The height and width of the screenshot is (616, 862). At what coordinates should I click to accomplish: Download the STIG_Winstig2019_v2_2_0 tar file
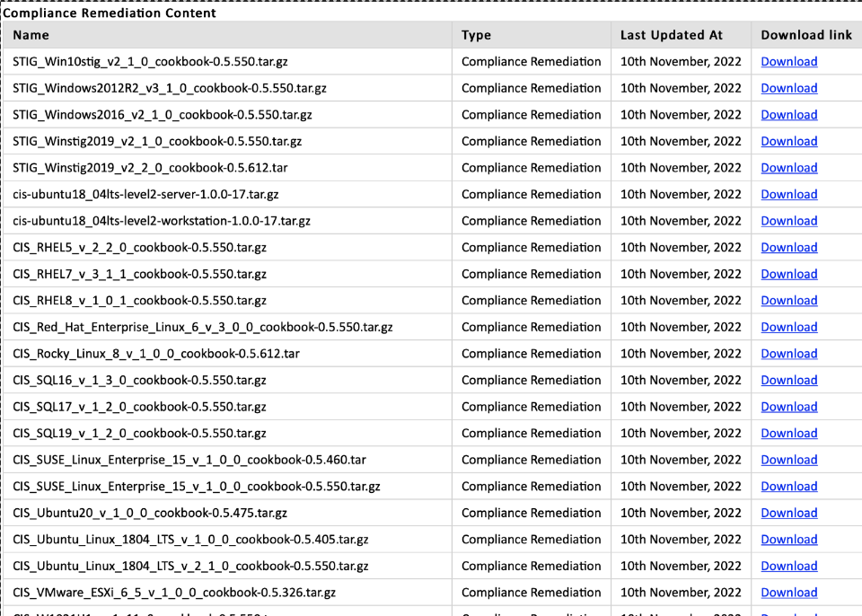tap(788, 167)
